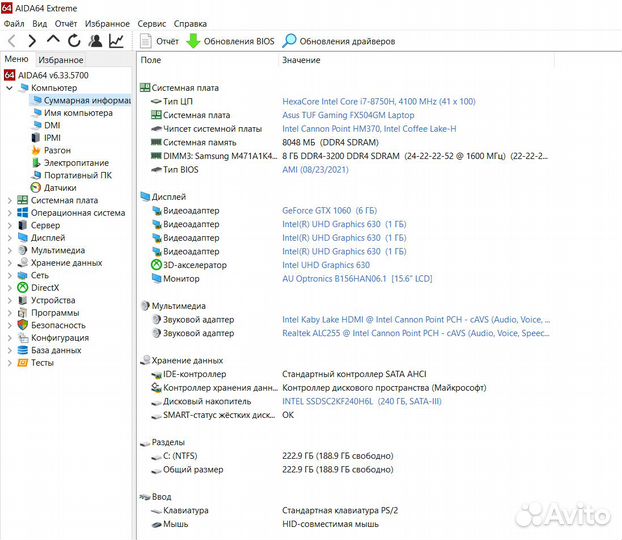Select Портативный ПК tree item
The width and height of the screenshot is (622, 540).
pos(78,175)
